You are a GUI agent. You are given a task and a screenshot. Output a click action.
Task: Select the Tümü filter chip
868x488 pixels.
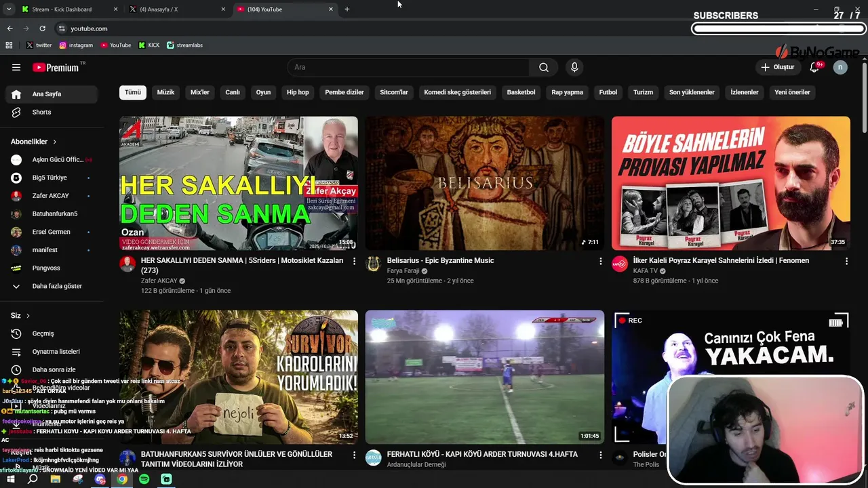pos(133,92)
